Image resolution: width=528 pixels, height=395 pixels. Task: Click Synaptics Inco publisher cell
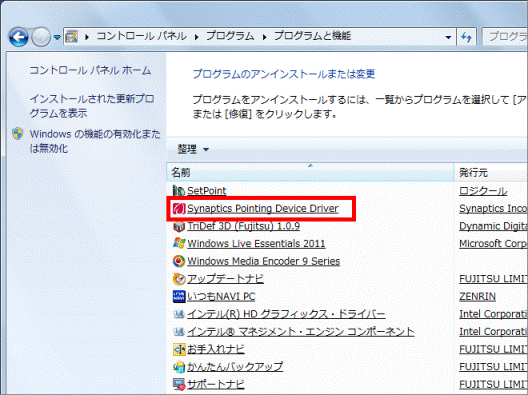coord(493,209)
